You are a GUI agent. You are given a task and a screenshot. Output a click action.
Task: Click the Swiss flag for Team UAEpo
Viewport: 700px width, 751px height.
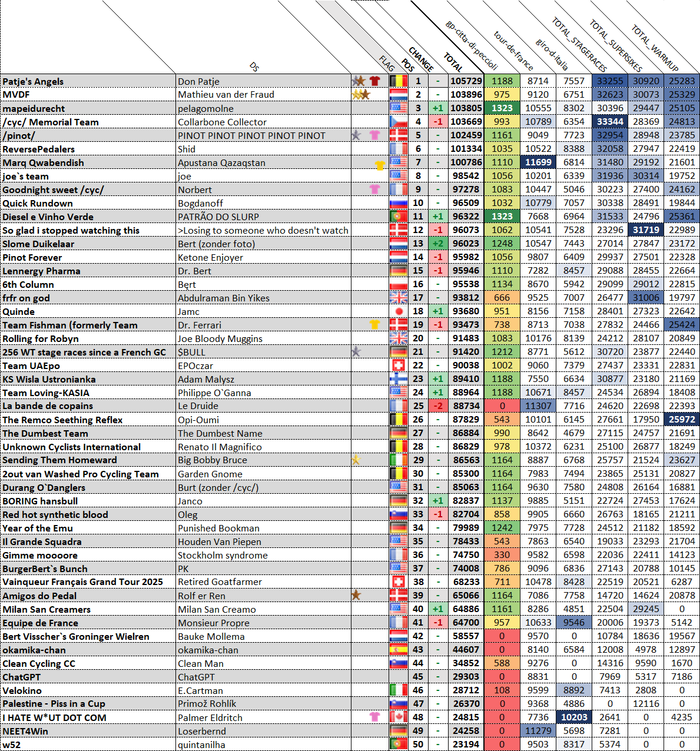click(399, 365)
